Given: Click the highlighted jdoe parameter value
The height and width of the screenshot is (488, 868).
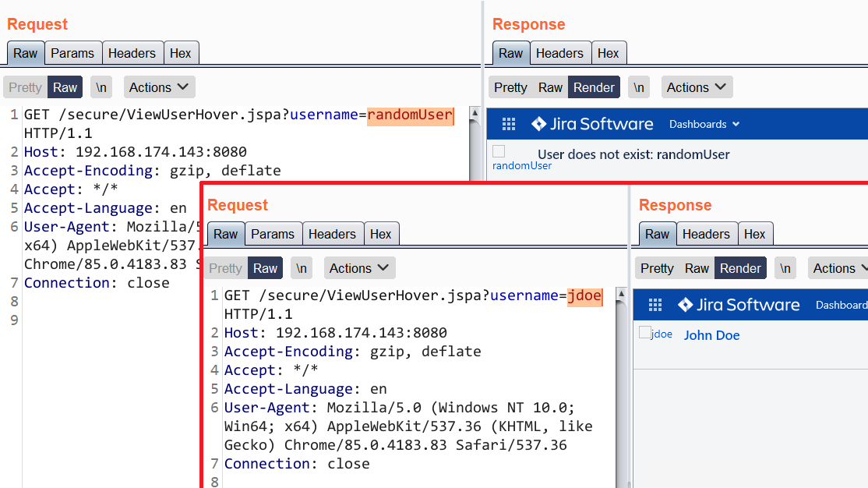Looking at the screenshot, I should pos(584,295).
